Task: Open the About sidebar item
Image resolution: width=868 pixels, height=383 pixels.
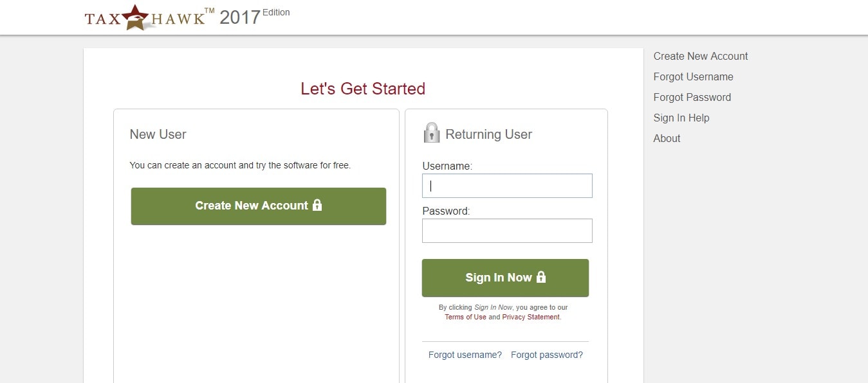Action: pos(667,138)
